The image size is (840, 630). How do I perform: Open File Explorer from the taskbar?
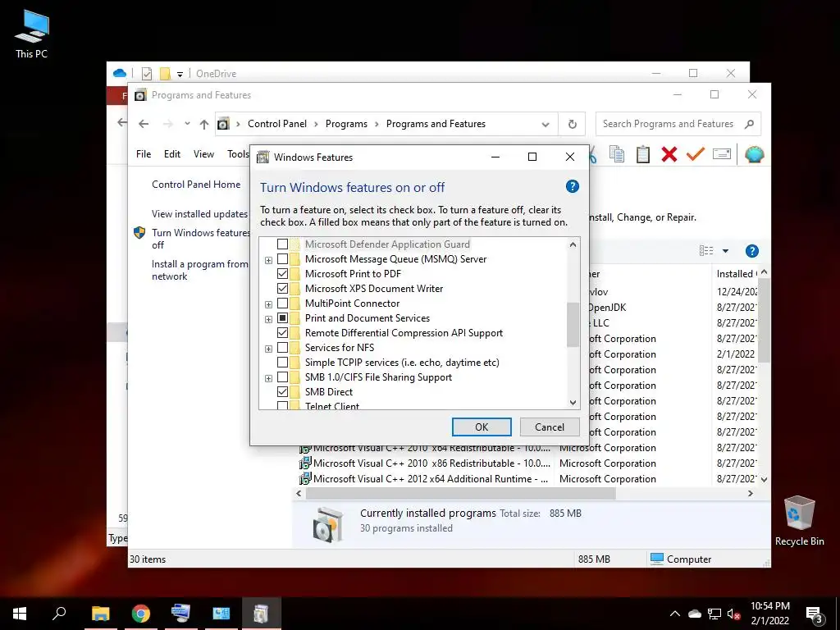click(x=100, y=614)
